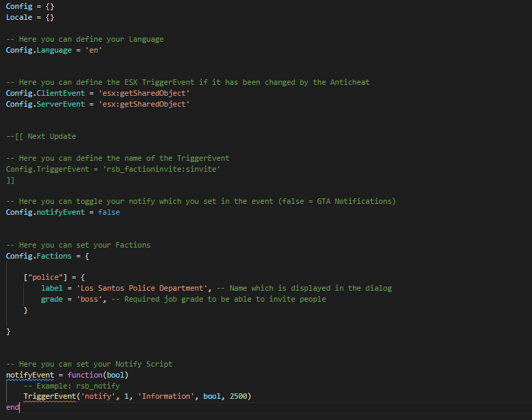Click 'Los Santos Police Department' label string
This screenshot has height=420, width=532.
pos(142,288)
